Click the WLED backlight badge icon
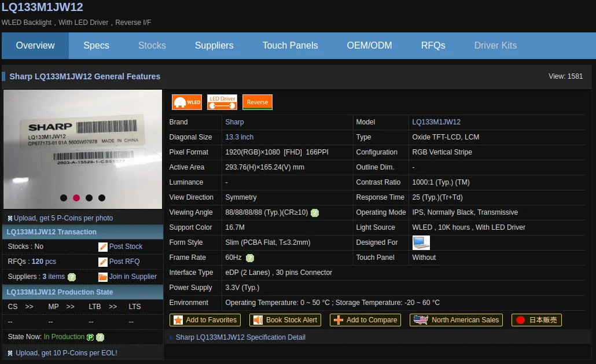The width and height of the screenshot is (596, 364). (187, 102)
